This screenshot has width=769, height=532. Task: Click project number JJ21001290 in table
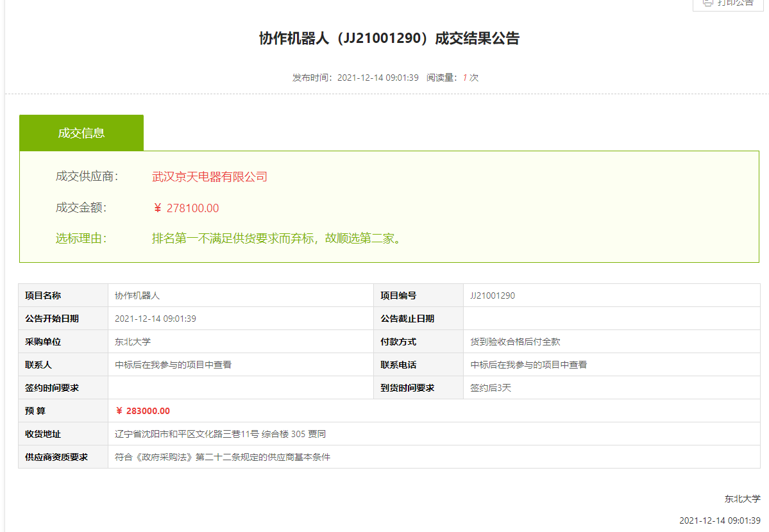click(x=493, y=295)
